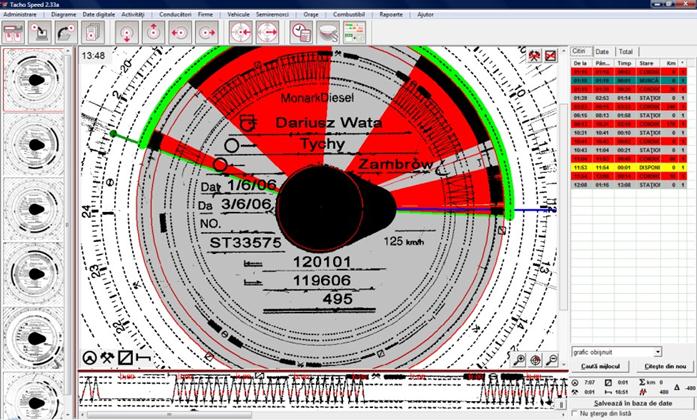
Task: Click the stacked discs documents icon
Action: tap(93, 32)
